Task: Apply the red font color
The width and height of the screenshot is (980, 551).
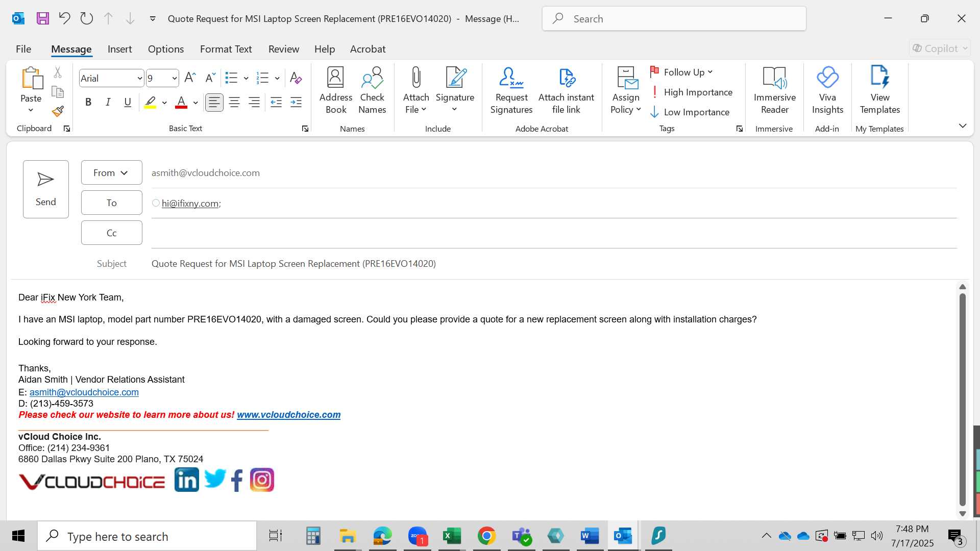Action: (x=181, y=103)
